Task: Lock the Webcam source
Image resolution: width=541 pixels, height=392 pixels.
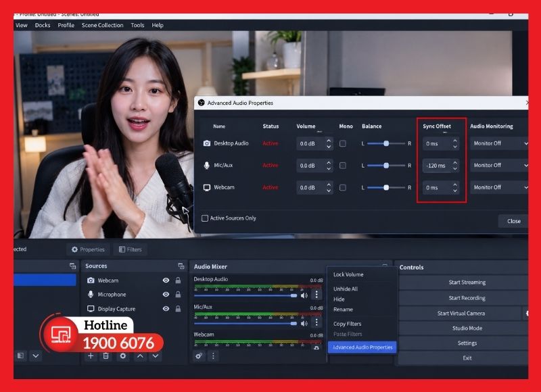Action: coord(178,280)
